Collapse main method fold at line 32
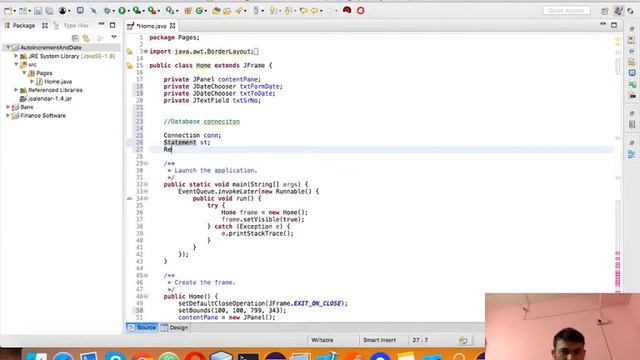This screenshot has width=640, height=360. [x=146, y=184]
